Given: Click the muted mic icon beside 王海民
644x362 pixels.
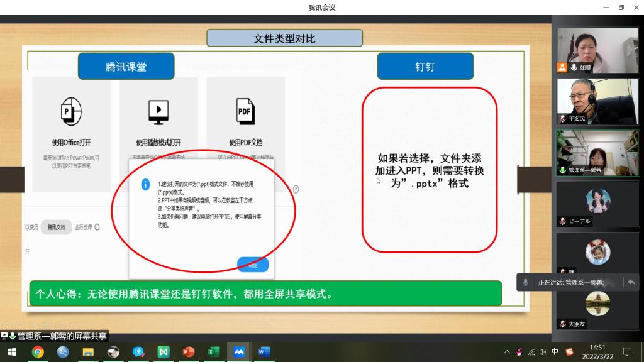Looking at the screenshot, I should 563,119.
